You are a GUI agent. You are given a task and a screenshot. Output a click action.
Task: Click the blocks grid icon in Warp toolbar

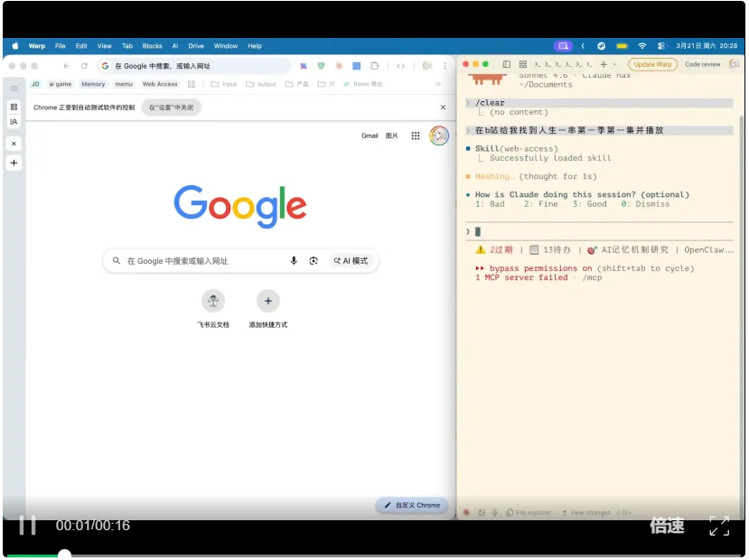[522, 64]
